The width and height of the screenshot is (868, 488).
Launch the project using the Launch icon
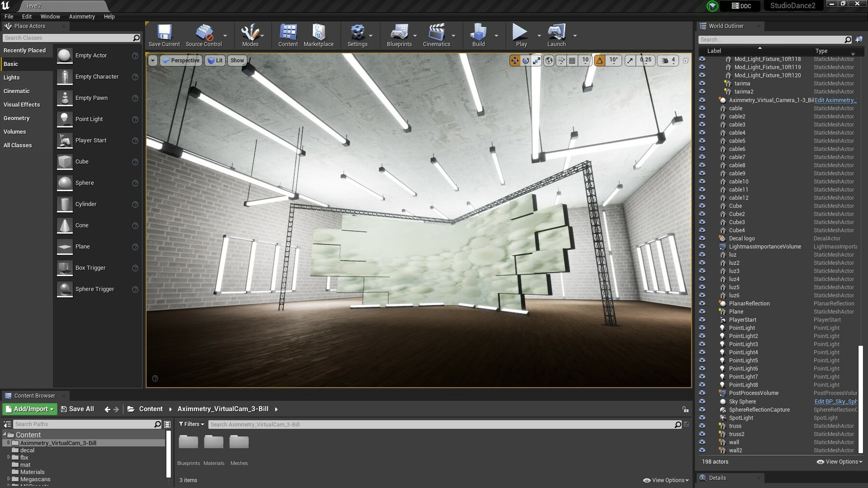point(556,35)
